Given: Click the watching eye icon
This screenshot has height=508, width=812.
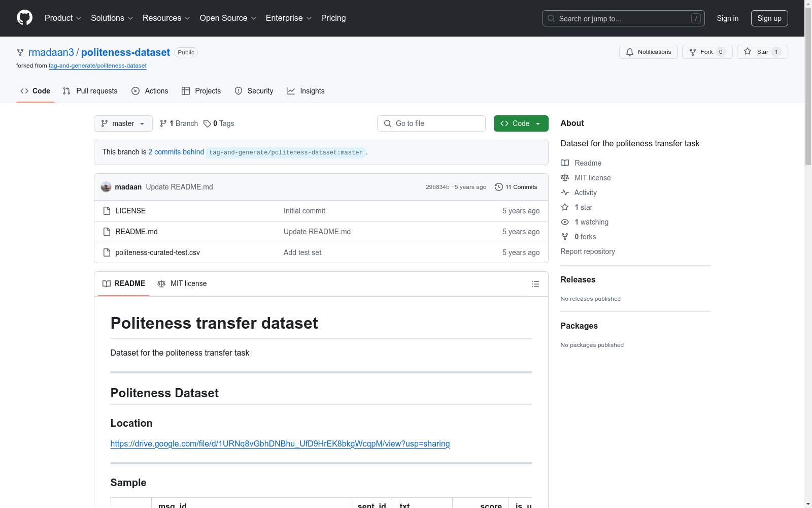Looking at the screenshot, I should click(565, 222).
